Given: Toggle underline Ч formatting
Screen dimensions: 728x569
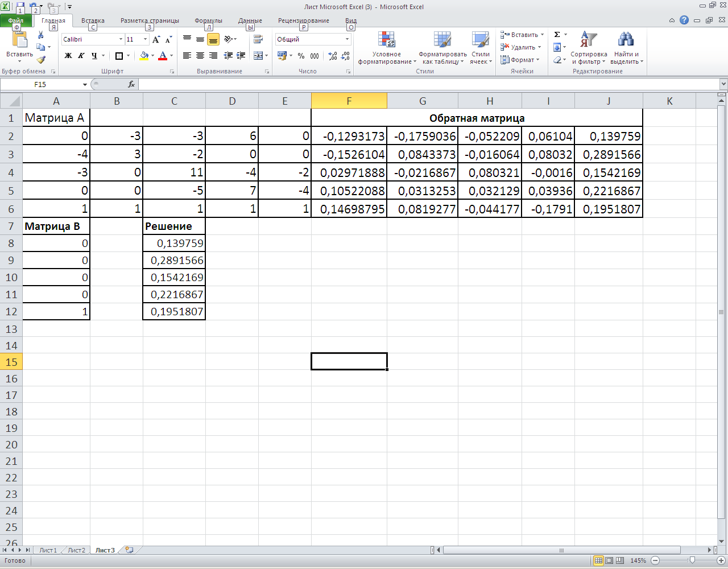Looking at the screenshot, I should pyautogui.click(x=94, y=56).
